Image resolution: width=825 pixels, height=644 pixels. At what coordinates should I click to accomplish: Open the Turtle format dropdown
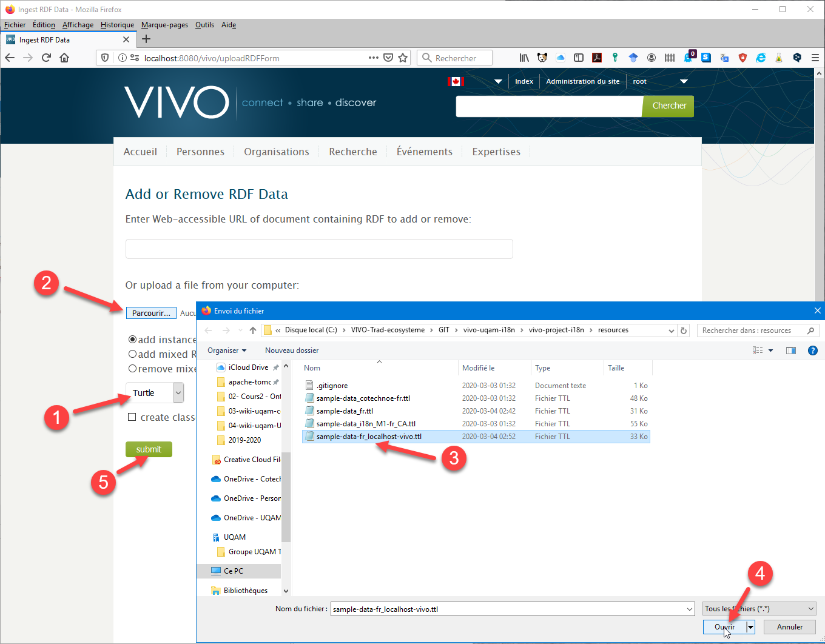point(155,393)
